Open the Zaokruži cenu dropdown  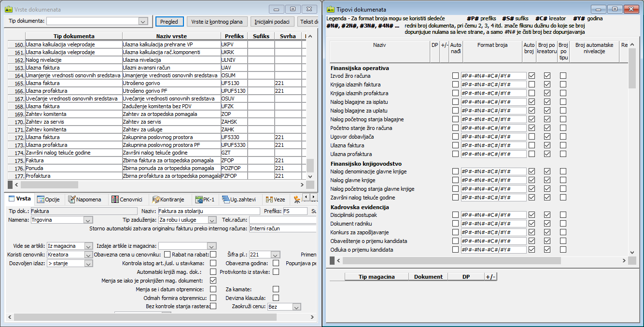(x=296, y=307)
